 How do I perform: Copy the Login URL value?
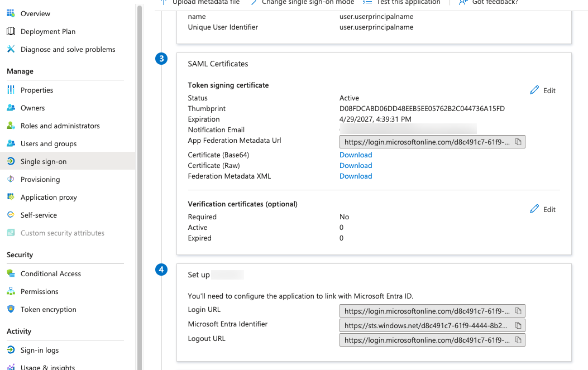518,311
